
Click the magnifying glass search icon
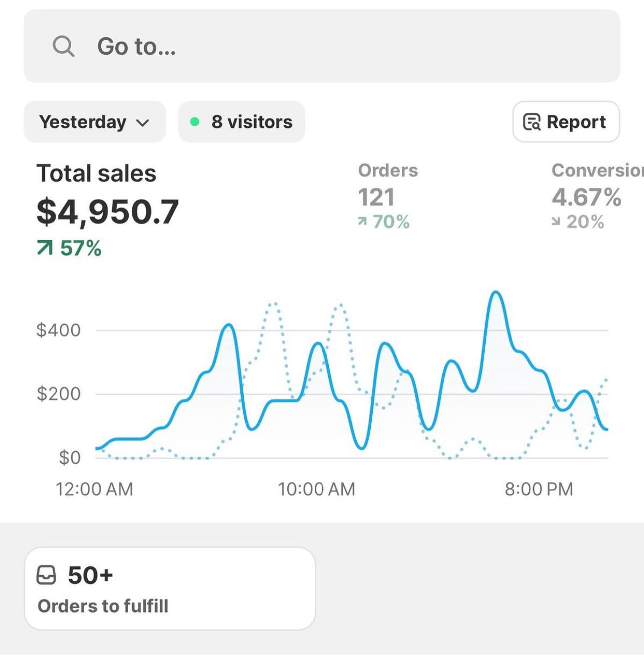pos(63,47)
